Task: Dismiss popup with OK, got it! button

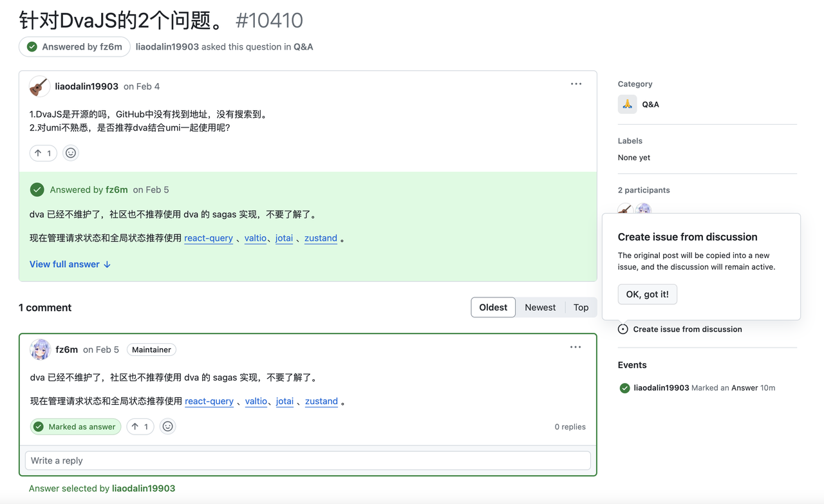Action: [647, 294]
